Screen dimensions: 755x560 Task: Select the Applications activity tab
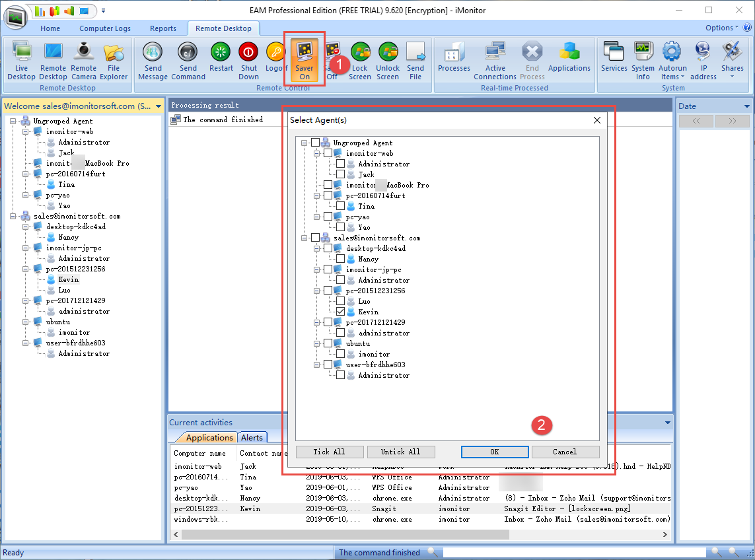point(209,438)
